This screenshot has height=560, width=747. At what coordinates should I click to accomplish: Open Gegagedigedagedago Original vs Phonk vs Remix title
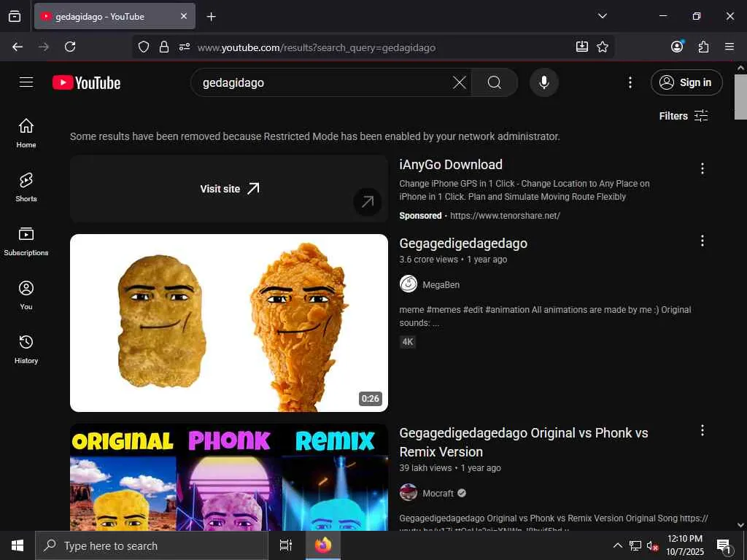coord(524,443)
